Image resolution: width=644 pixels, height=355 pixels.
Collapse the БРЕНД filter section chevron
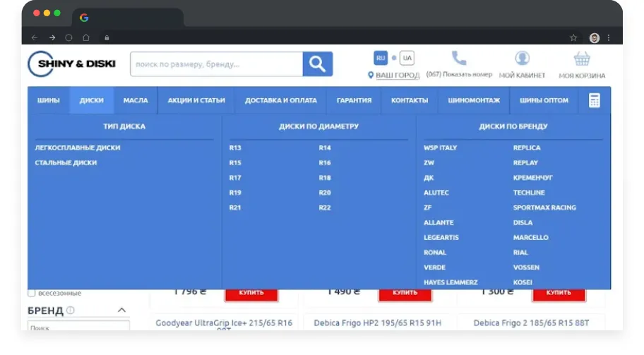click(121, 311)
